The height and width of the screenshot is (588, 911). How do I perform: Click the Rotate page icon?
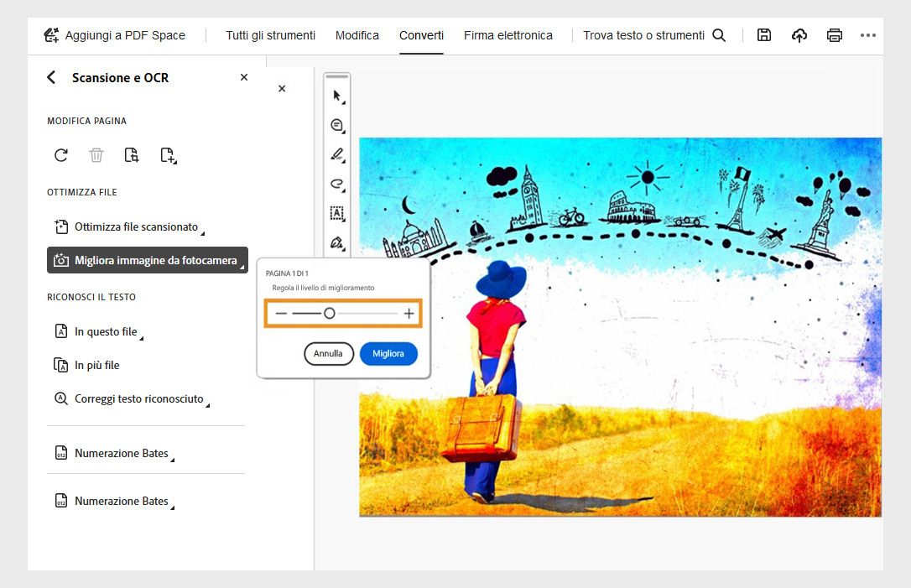60,155
